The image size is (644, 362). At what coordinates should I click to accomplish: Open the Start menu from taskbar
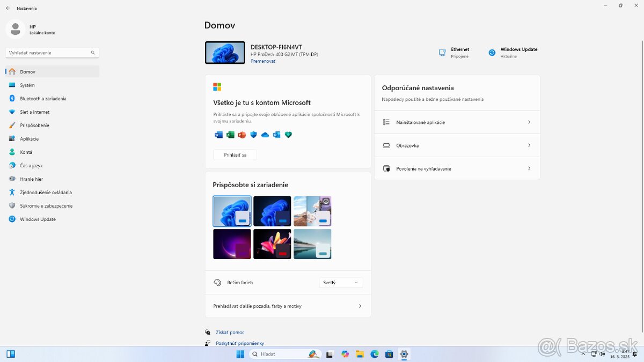click(x=240, y=354)
